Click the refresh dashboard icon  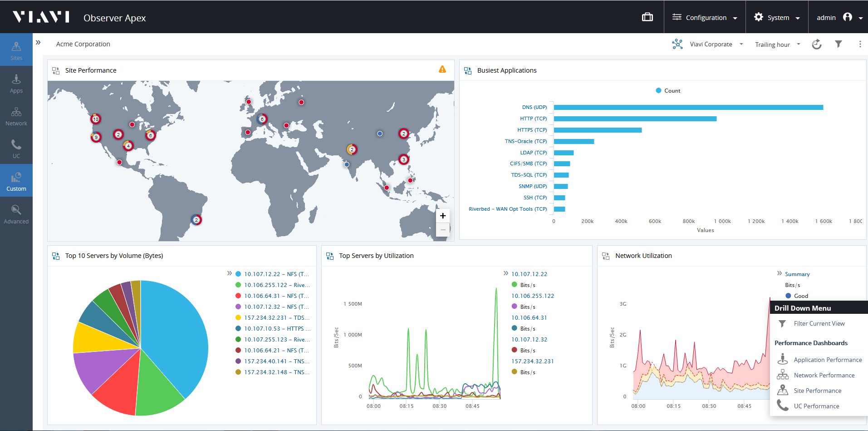(816, 44)
